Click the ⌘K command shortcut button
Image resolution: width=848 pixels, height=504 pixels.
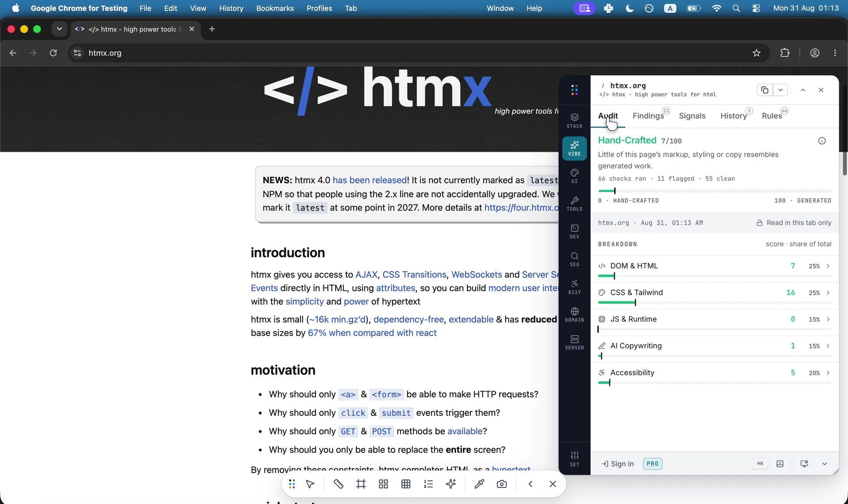[x=760, y=464]
